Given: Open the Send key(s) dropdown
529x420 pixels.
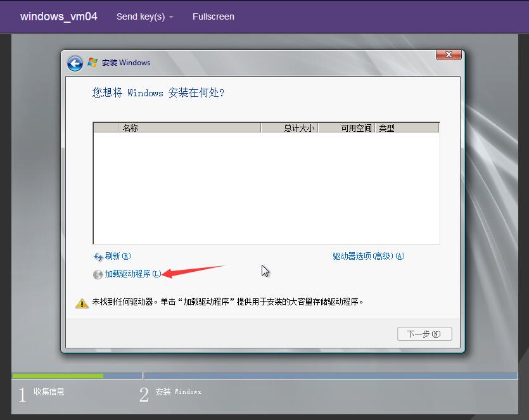Looking at the screenshot, I should pos(144,16).
